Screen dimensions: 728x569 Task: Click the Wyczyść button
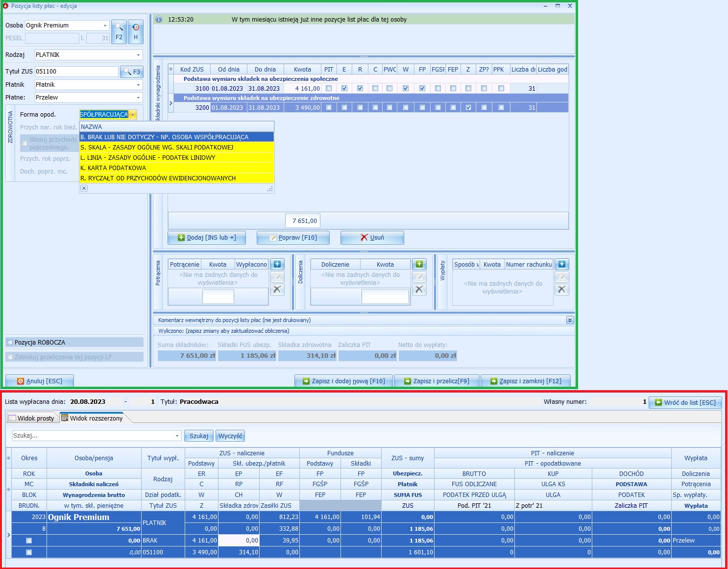[230, 436]
